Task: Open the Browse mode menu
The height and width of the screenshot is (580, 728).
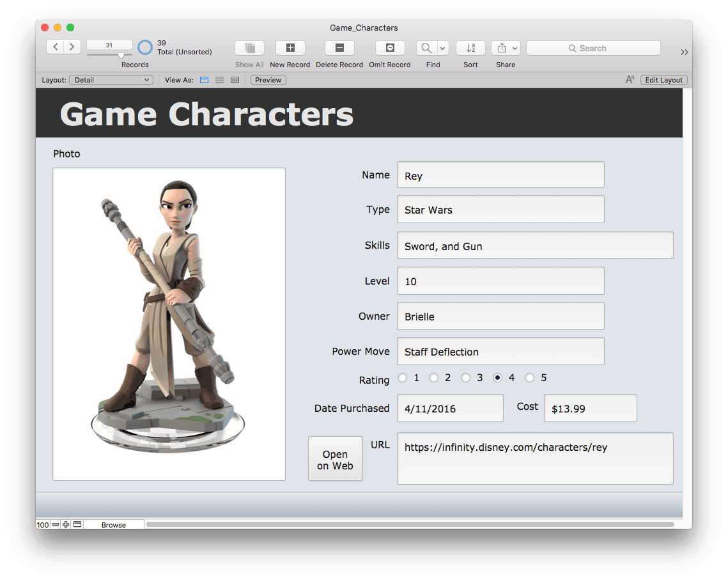Action: [x=113, y=524]
